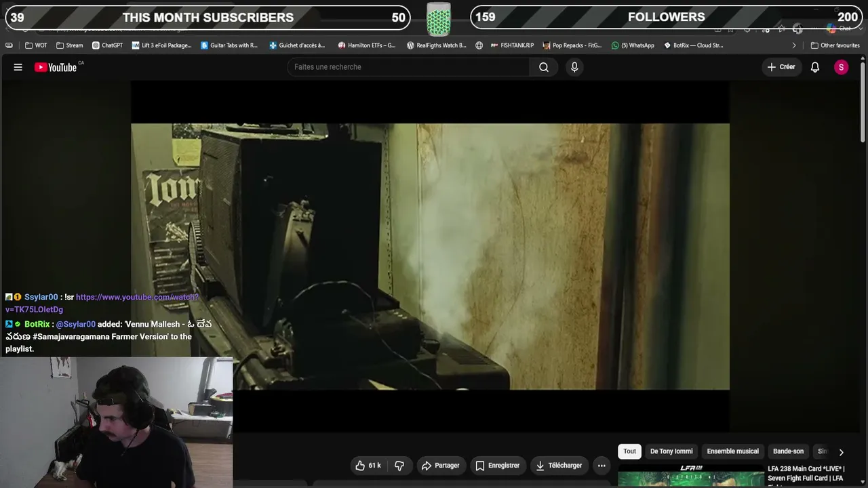Expand the bookmarks overflow chevron
The width and height of the screenshot is (868, 488).
[x=794, y=45]
